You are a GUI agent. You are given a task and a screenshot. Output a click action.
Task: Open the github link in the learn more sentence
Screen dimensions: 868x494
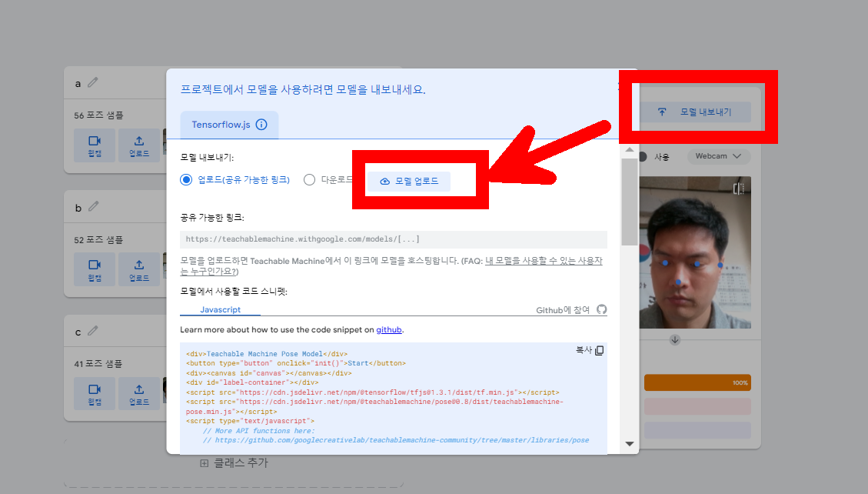[388, 329]
